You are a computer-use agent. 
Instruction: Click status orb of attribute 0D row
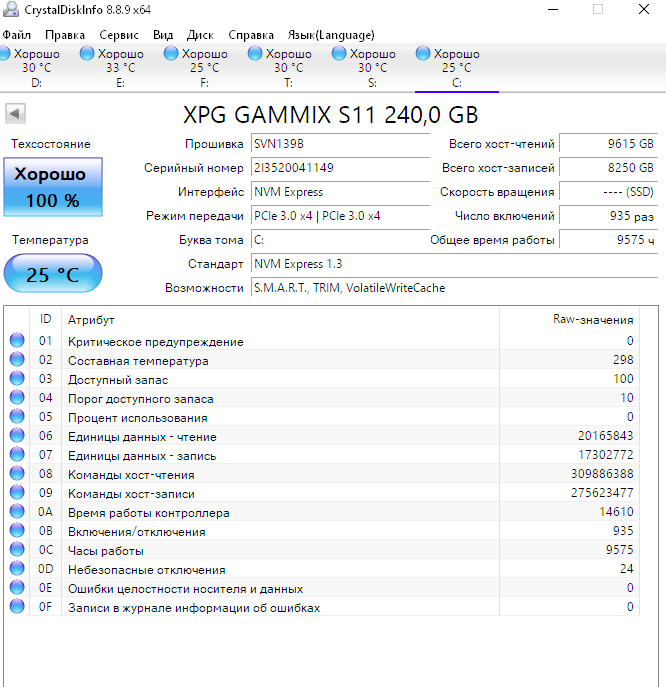[x=17, y=568]
